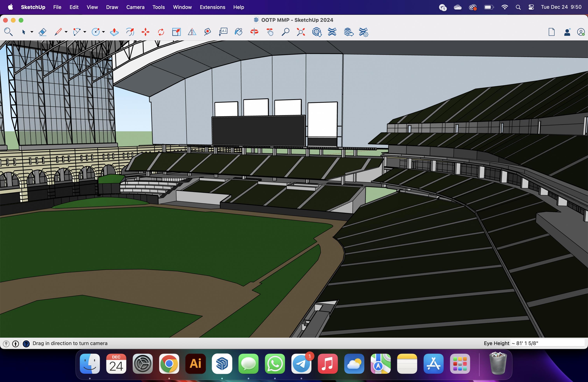Open the Edit menu
The image size is (588, 382).
pyautogui.click(x=74, y=7)
